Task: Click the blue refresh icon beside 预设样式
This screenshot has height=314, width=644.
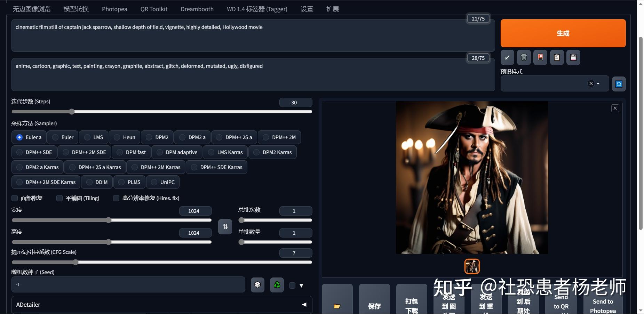Action: coord(619,83)
